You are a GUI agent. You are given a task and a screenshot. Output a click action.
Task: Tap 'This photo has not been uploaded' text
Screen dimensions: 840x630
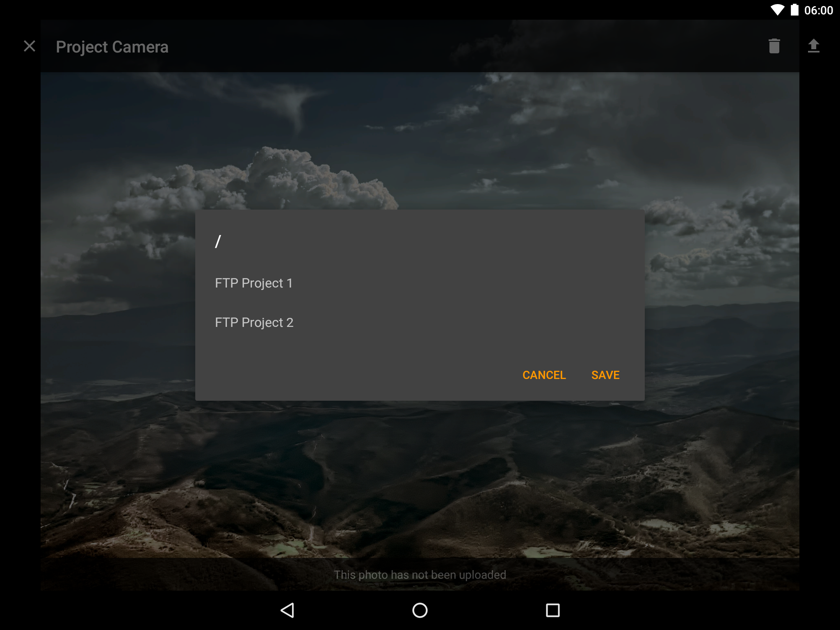coord(420,575)
